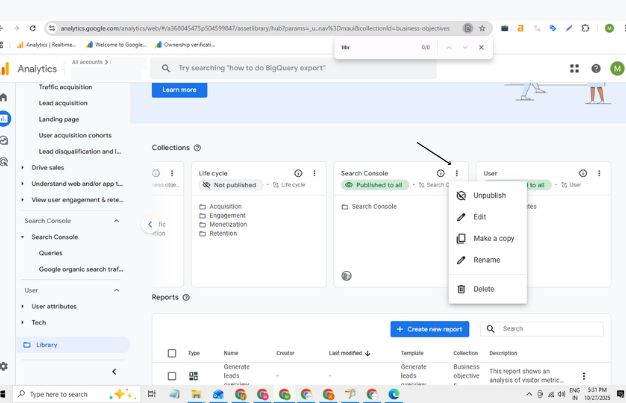Image resolution: width=626 pixels, height=403 pixels.
Task: Open Analytics help icon in header
Action: (x=596, y=69)
